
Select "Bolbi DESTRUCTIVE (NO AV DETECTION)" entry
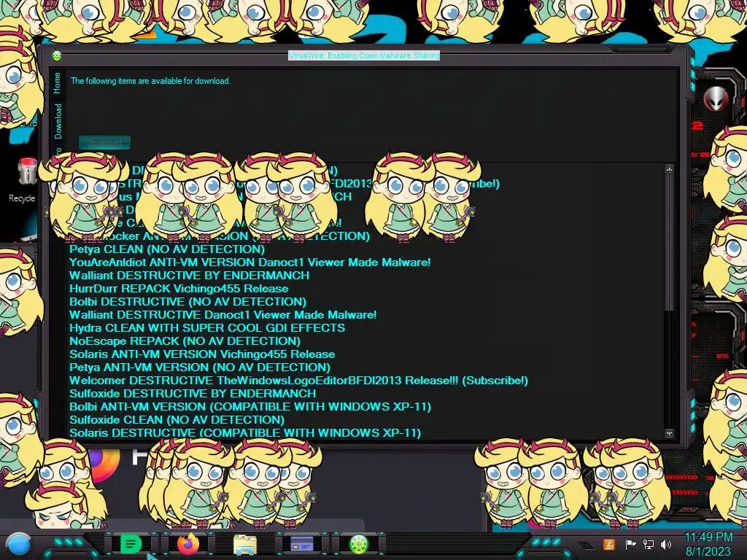[x=187, y=301]
